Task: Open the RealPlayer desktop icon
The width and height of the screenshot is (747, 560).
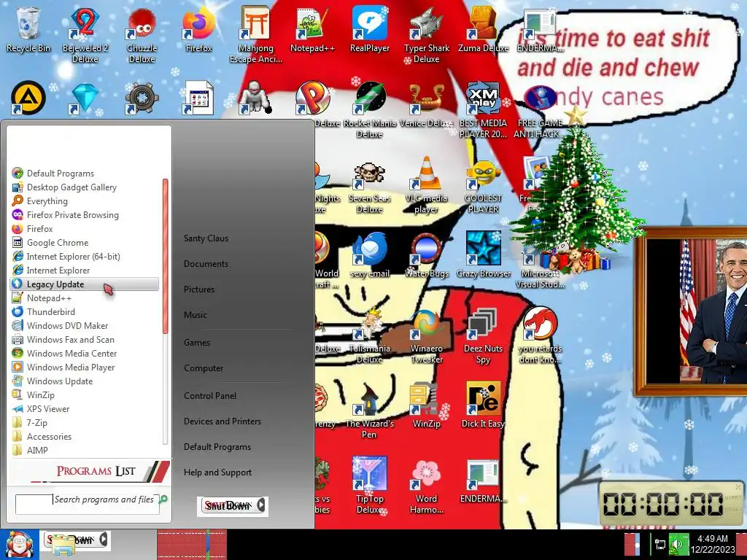Action: 370,29
